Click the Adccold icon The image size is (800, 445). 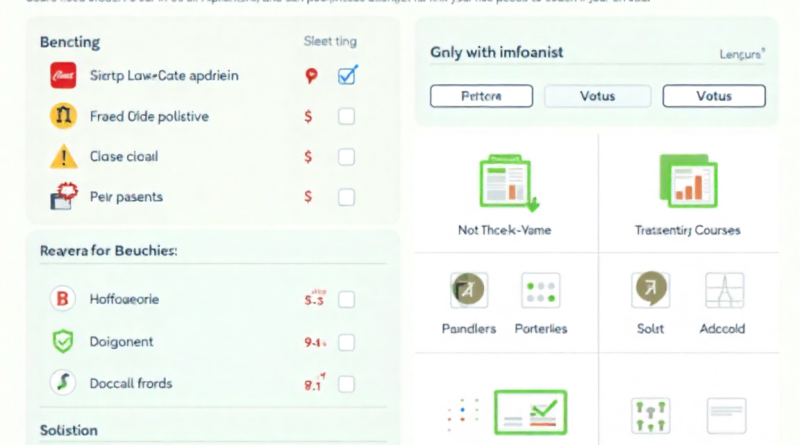tap(722, 290)
